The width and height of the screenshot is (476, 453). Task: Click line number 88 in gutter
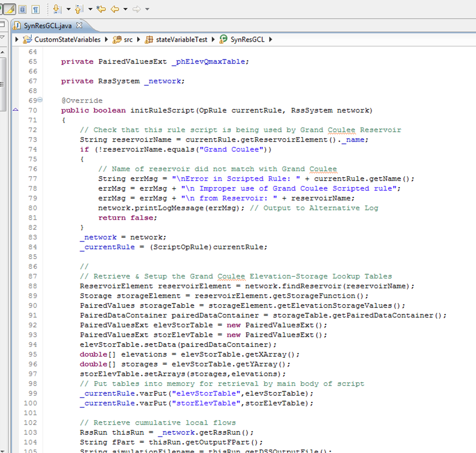pos(33,286)
